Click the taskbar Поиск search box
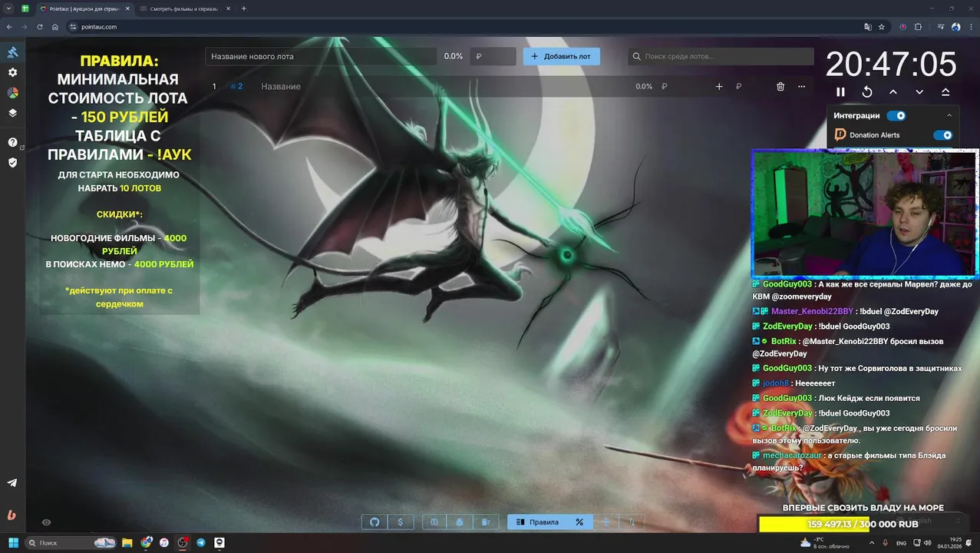This screenshot has width=980, height=553. click(70, 543)
